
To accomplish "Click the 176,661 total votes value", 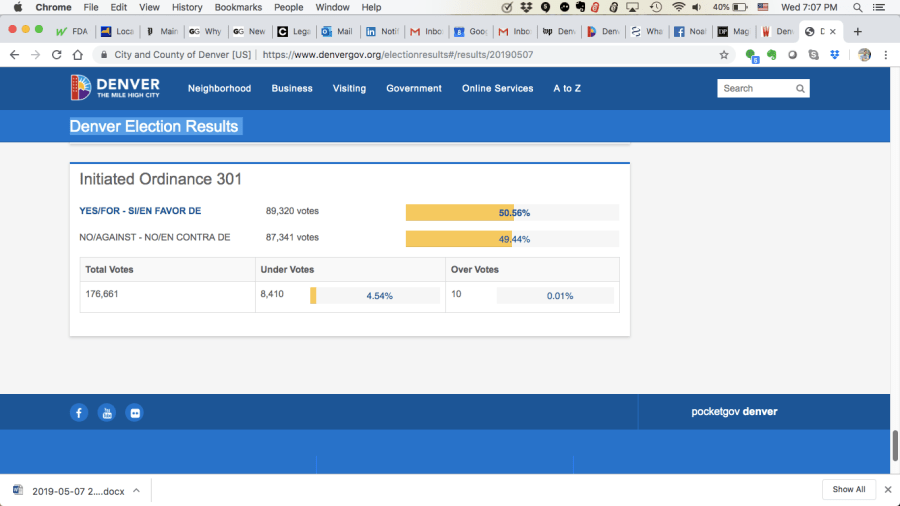I will tap(102, 294).
